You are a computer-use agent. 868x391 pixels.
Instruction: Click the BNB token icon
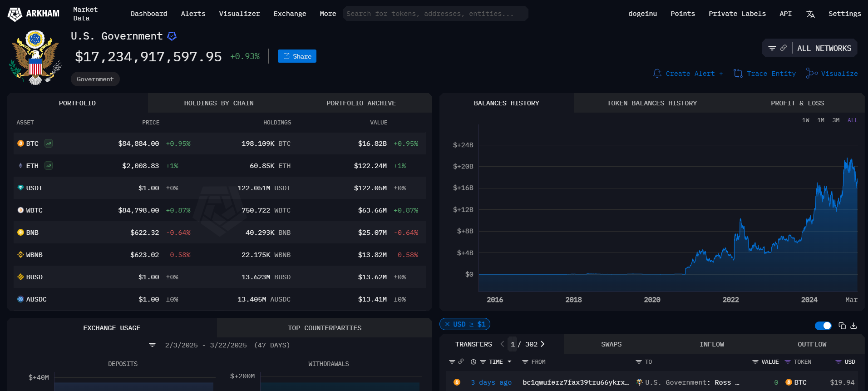pyautogui.click(x=20, y=232)
